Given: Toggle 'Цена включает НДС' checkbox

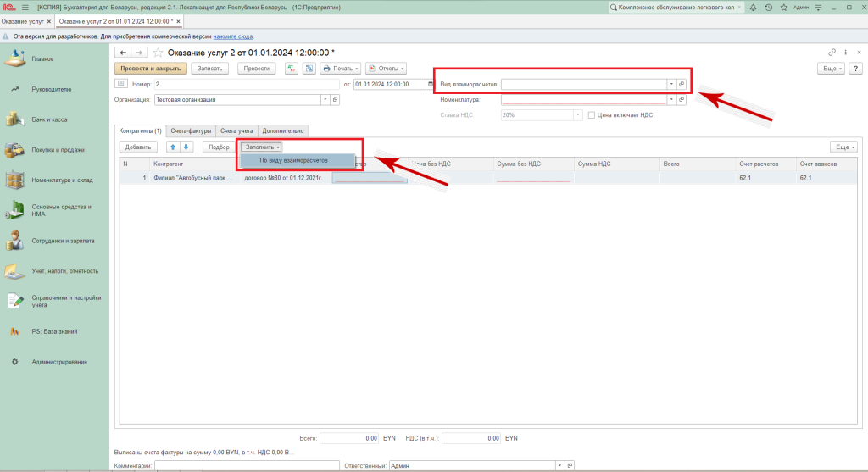Looking at the screenshot, I should pyautogui.click(x=592, y=114).
